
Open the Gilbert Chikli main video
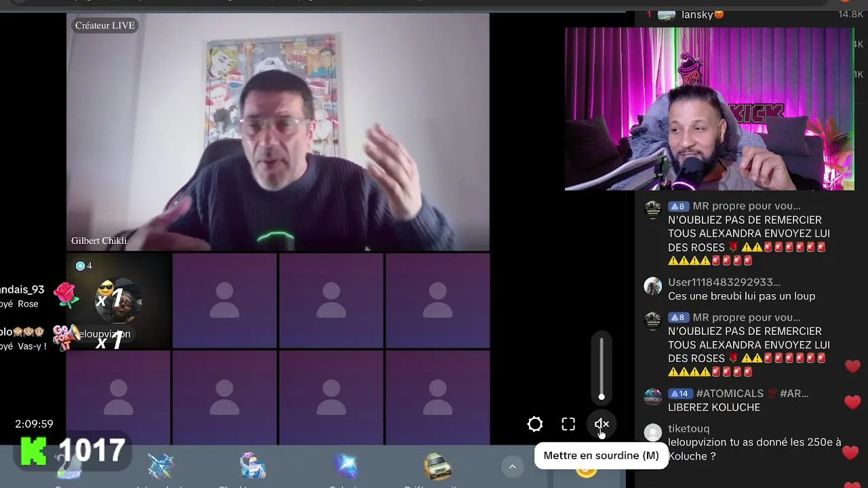(278, 133)
